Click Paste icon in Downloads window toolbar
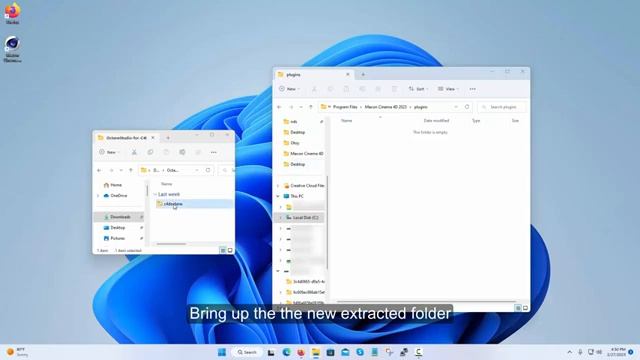 [x=166, y=152]
